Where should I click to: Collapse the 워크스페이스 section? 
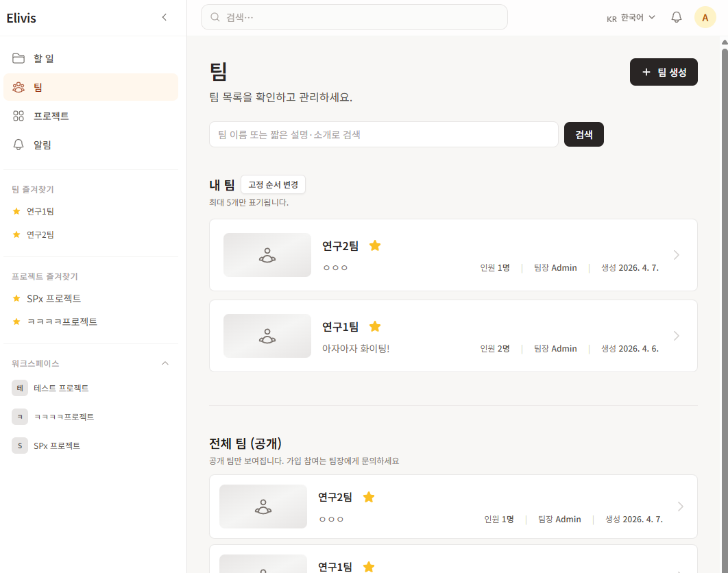[165, 363]
